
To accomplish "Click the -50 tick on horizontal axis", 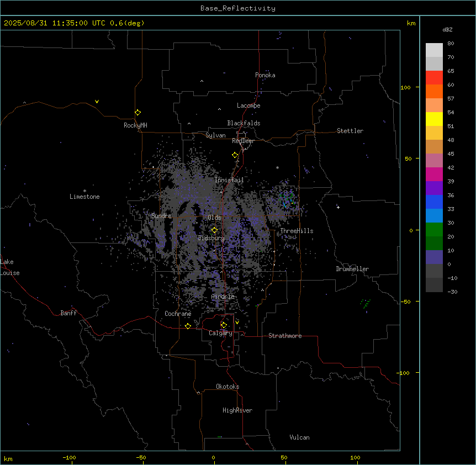I will pos(141,457).
